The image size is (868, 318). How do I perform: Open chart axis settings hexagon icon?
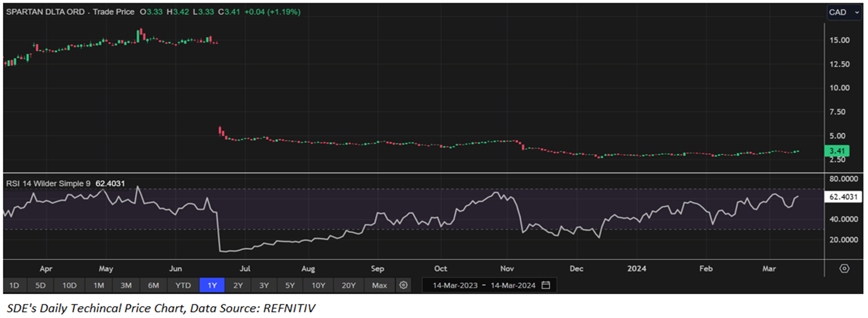[x=844, y=268]
